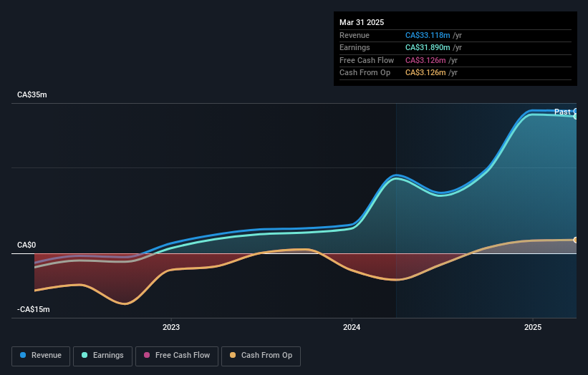Click the orange Cash From Op legend dot
This screenshot has width=588, height=375.
[233, 355]
